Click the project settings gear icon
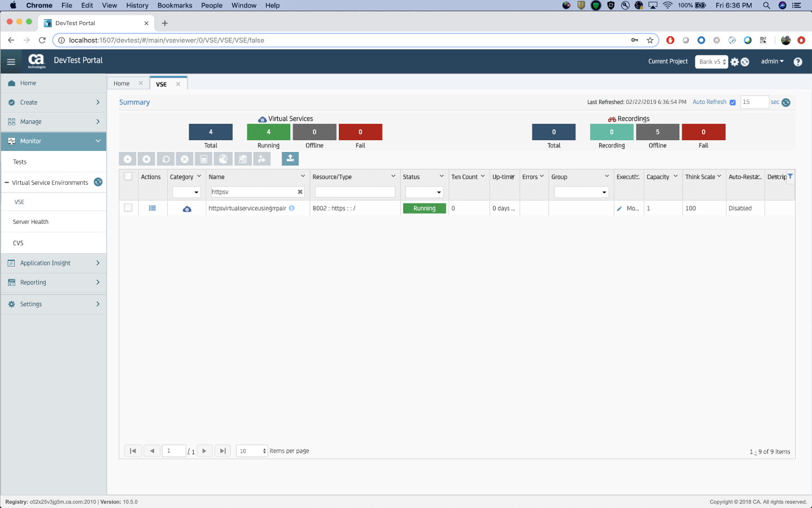 735,62
